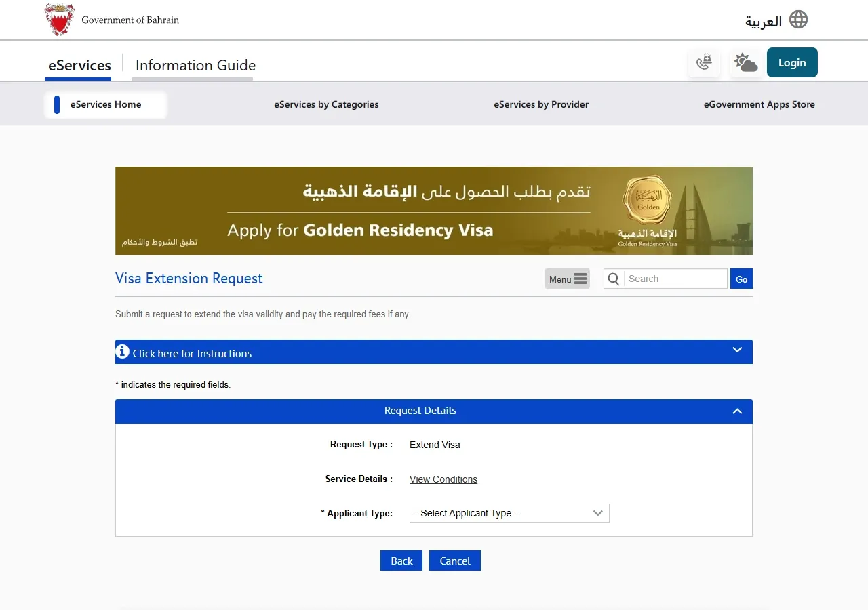868x610 pixels.
Task: Click the instructions info icon
Action: point(123,352)
